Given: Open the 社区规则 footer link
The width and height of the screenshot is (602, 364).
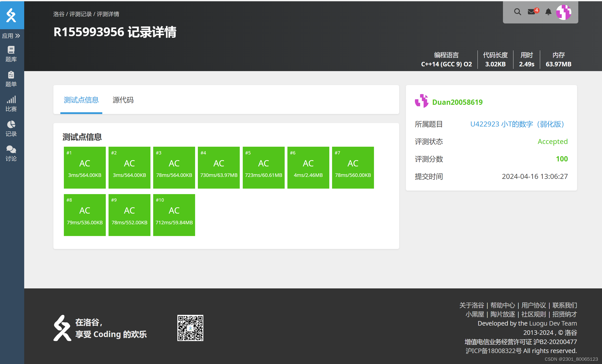Looking at the screenshot, I should click(x=533, y=314).
